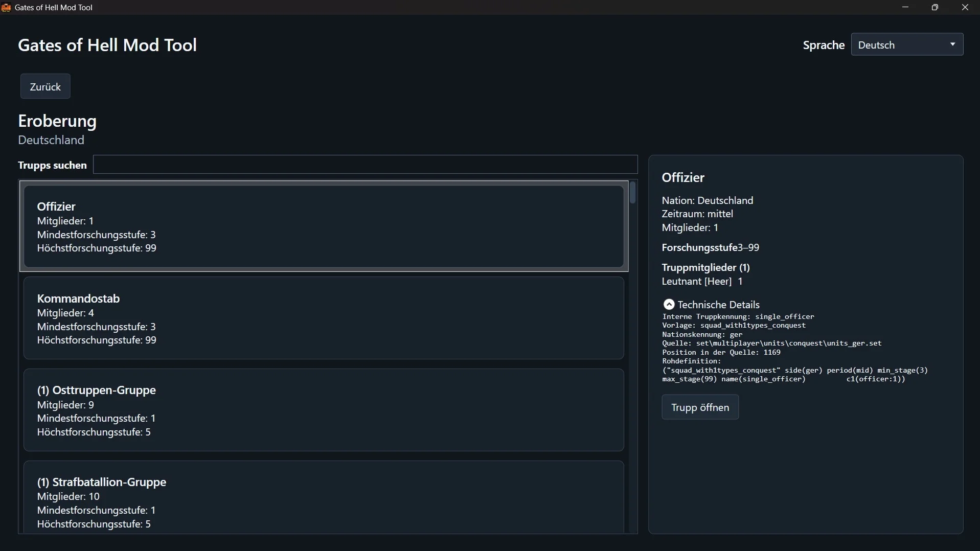Click the Offizier title in details panel
This screenshot has width=980, height=551.
pyautogui.click(x=683, y=178)
